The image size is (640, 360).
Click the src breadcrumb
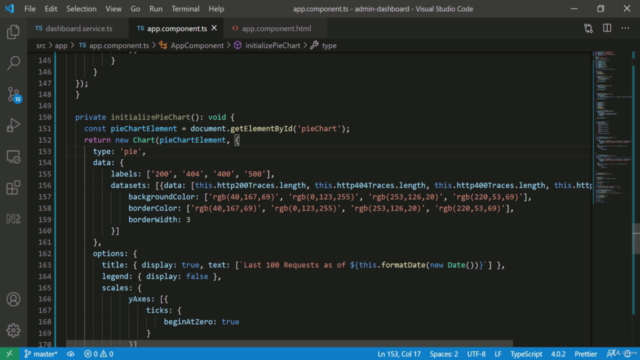tap(41, 45)
